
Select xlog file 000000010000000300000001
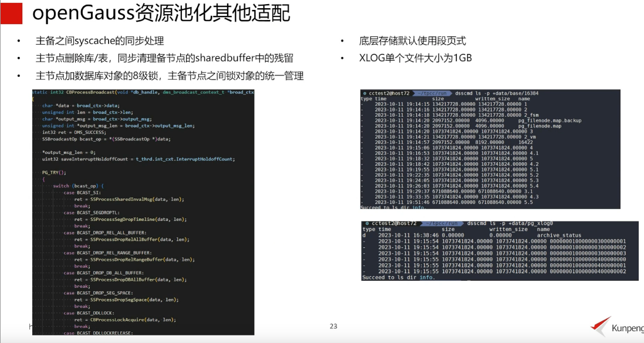pos(494,241)
